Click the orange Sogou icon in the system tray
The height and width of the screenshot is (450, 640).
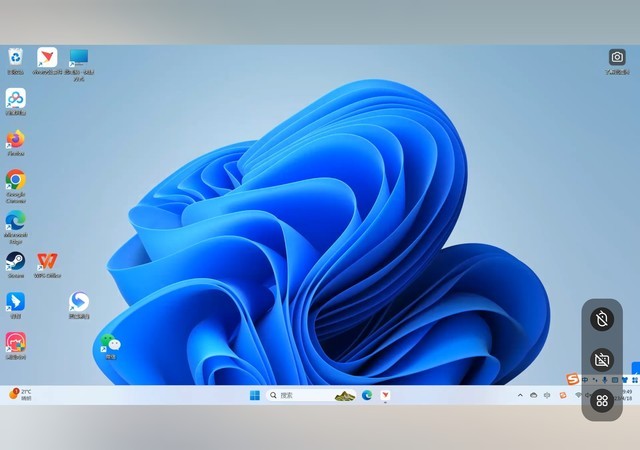point(563,395)
